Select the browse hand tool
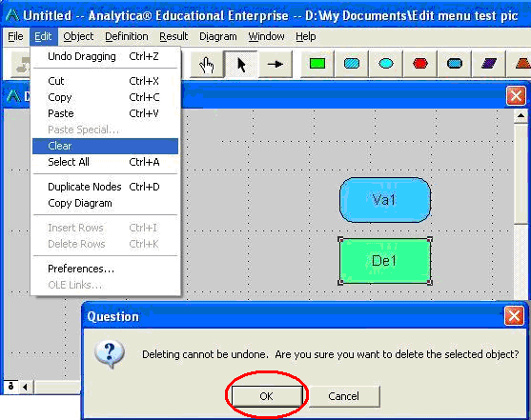 [x=207, y=65]
